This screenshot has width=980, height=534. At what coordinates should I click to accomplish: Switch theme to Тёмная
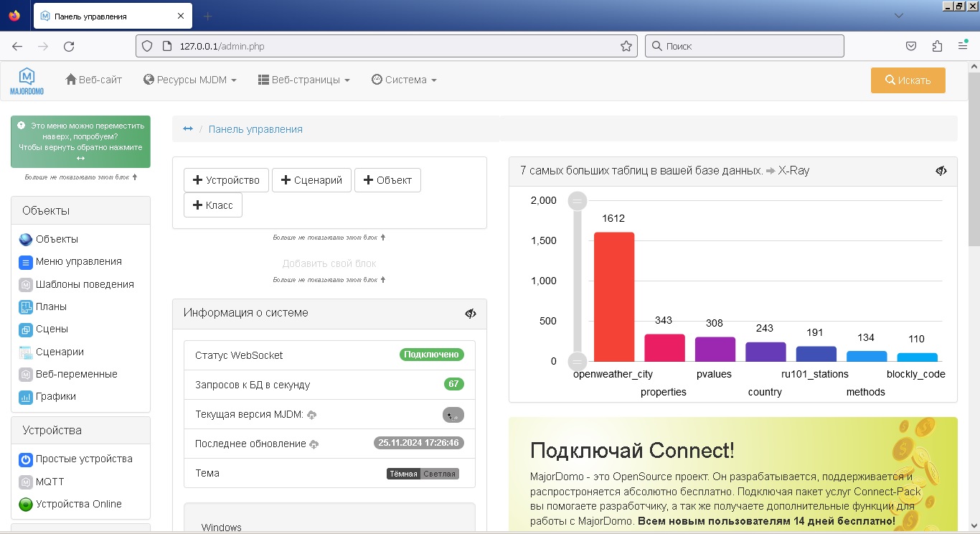403,474
